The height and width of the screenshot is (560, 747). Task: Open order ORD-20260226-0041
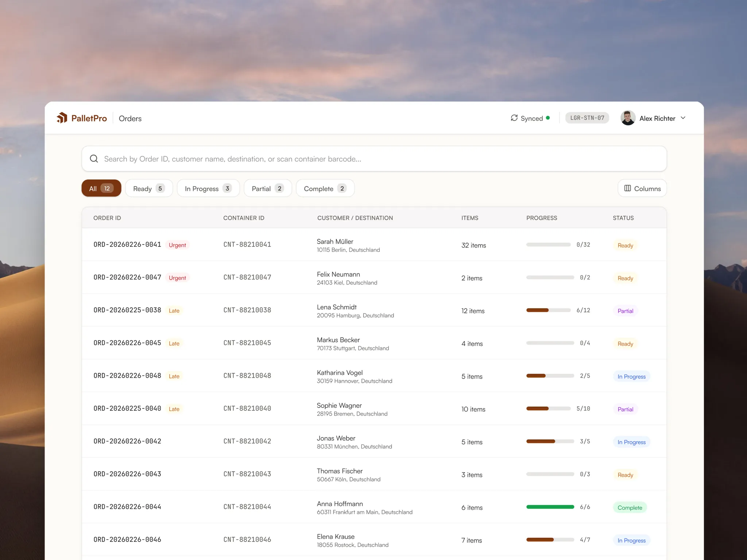point(127,245)
